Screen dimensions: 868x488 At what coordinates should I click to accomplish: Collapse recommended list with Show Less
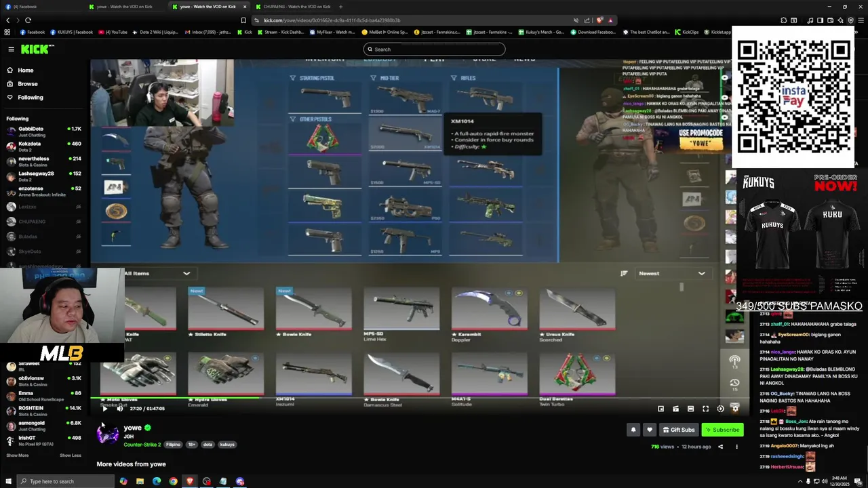point(70,455)
